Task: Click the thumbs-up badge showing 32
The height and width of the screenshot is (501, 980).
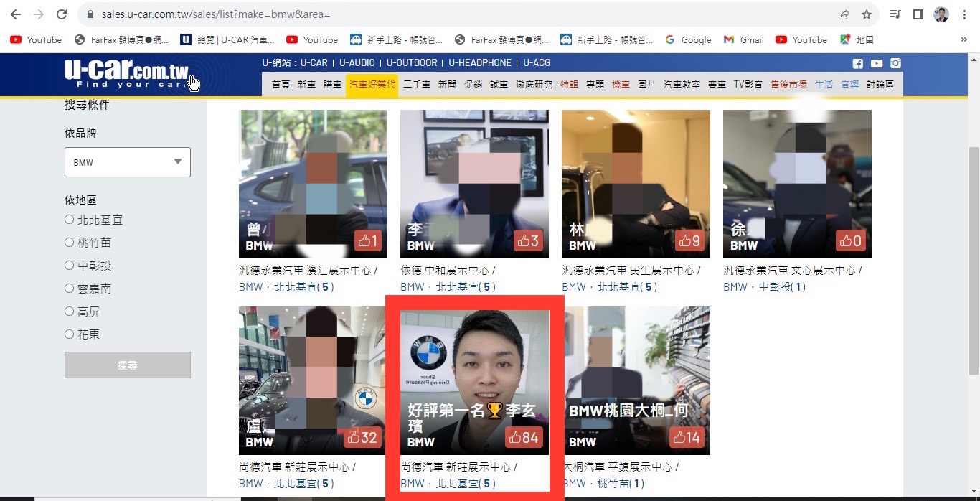Action: [x=362, y=438]
